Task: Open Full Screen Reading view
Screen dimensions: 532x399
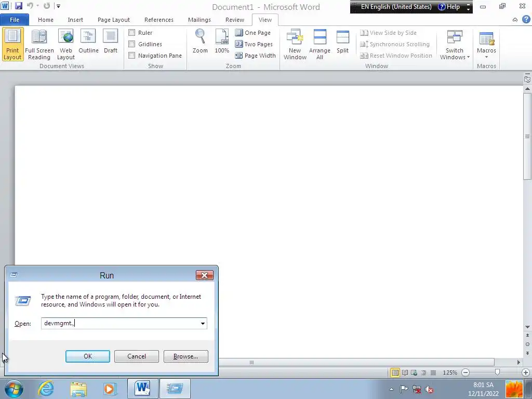Action: pos(39,45)
